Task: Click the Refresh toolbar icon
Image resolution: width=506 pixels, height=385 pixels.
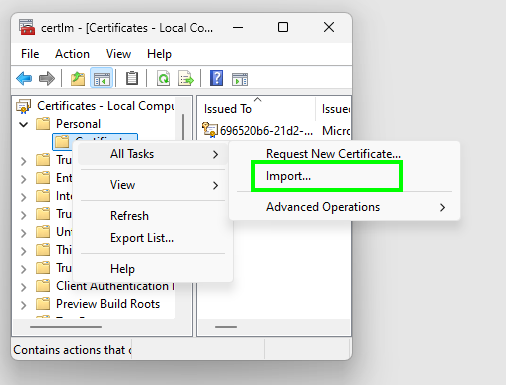Action: tap(163, 79)
